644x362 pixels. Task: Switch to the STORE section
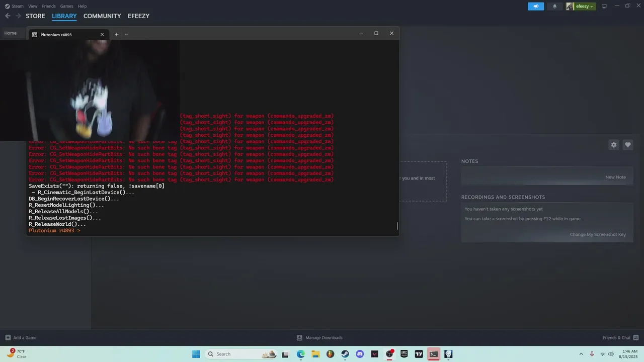pos(35,16)
